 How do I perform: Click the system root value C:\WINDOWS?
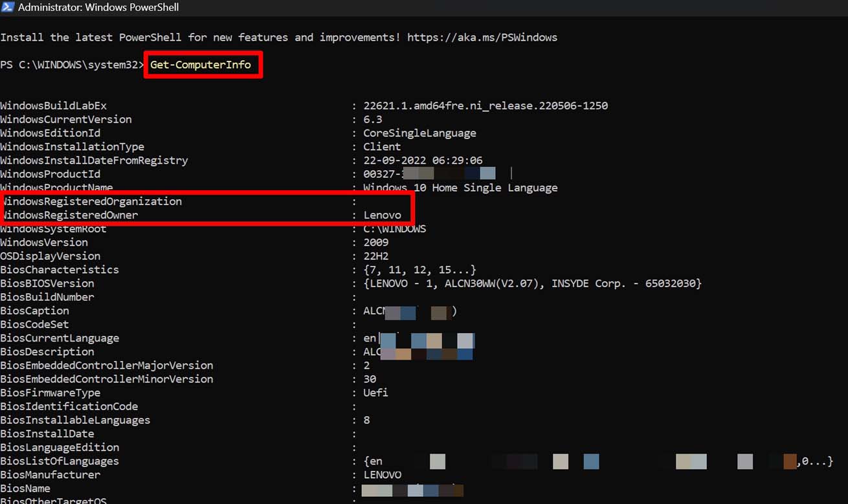coord(394,228)
